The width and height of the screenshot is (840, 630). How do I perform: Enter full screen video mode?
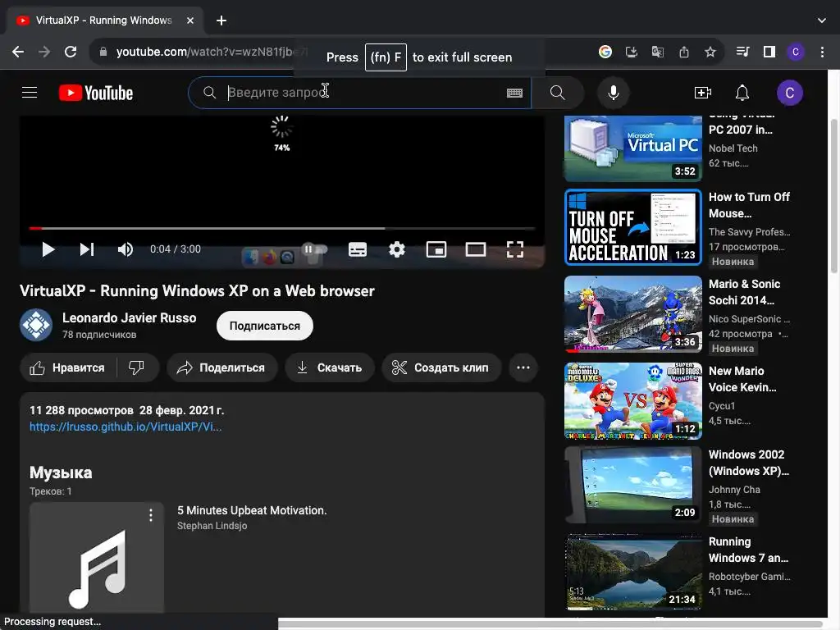515,249
